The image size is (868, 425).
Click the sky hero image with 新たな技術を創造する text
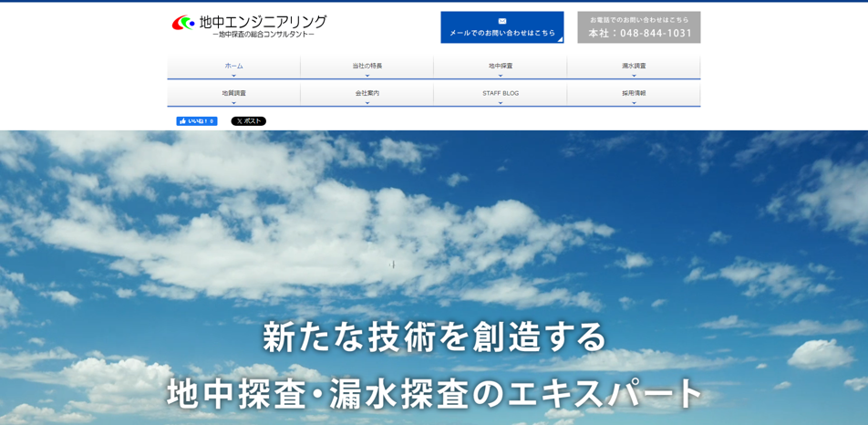[x=434, y=274]
